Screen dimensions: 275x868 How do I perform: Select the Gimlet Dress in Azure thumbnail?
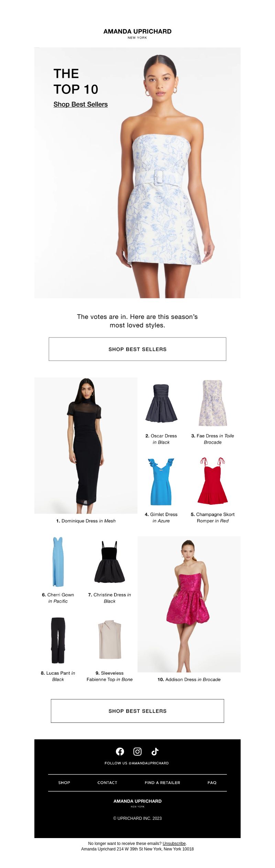(161, 481)
